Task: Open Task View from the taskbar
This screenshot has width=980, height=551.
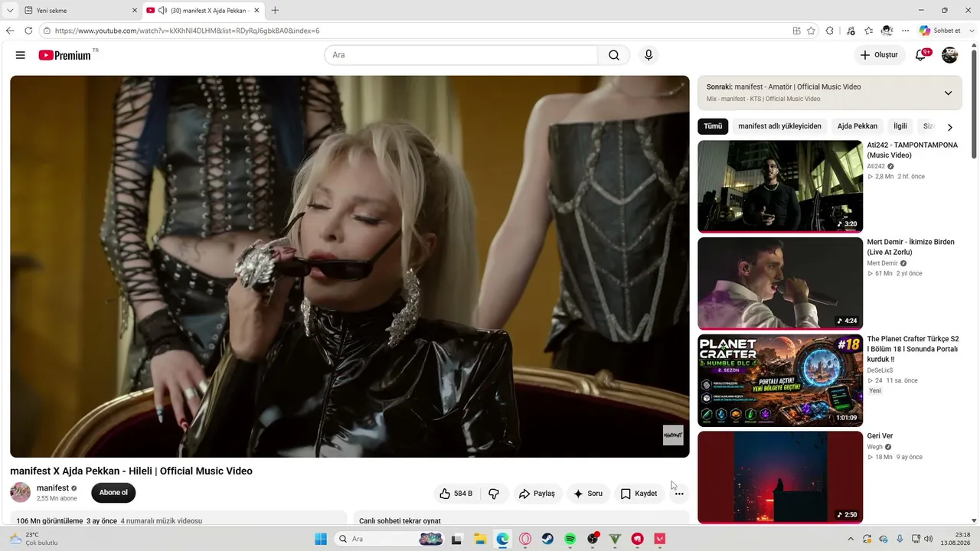Action: pos(457,539)
